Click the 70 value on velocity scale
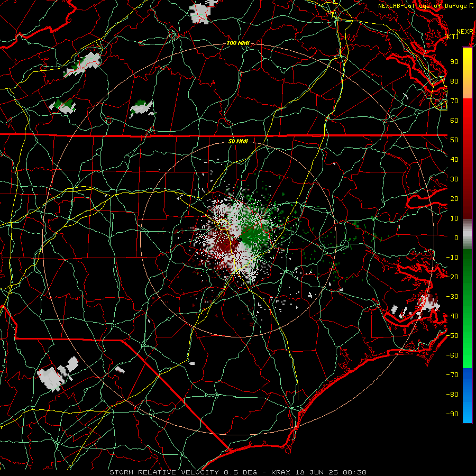476x476 pixels. (x=454, y=101)
